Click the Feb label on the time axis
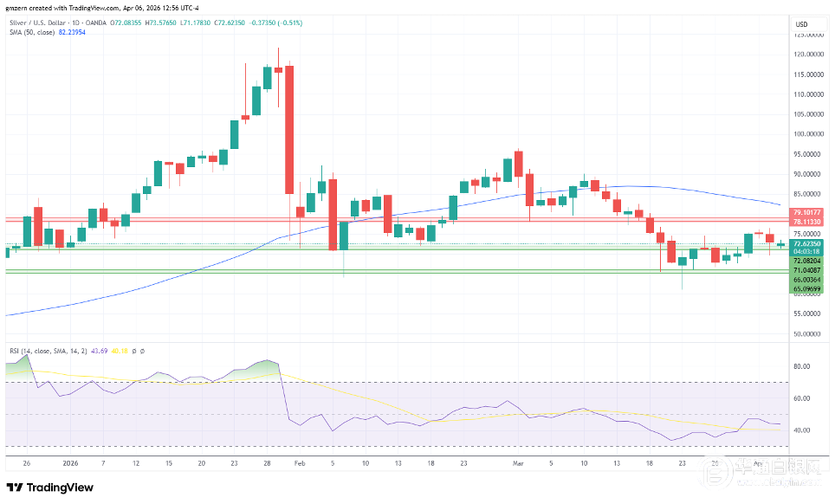Image resolution: width=835 pixels, height=504 pixels. (x=298, y=463)
